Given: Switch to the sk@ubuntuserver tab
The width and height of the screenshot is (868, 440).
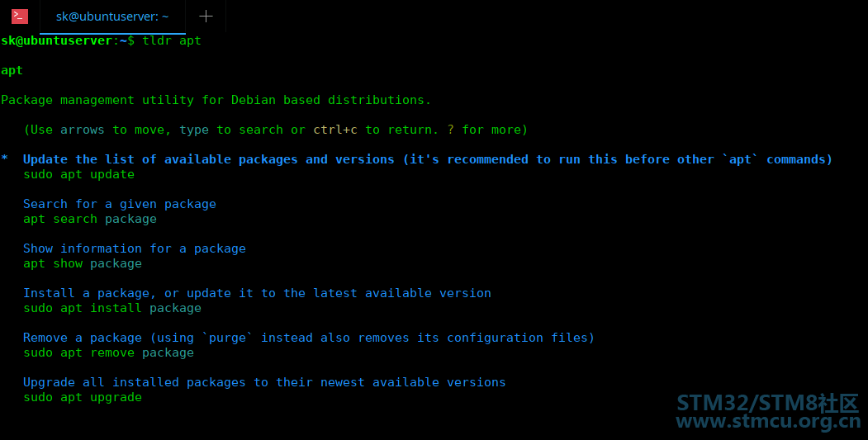Looking at the screenshot, I should click(x=112, y=16).
